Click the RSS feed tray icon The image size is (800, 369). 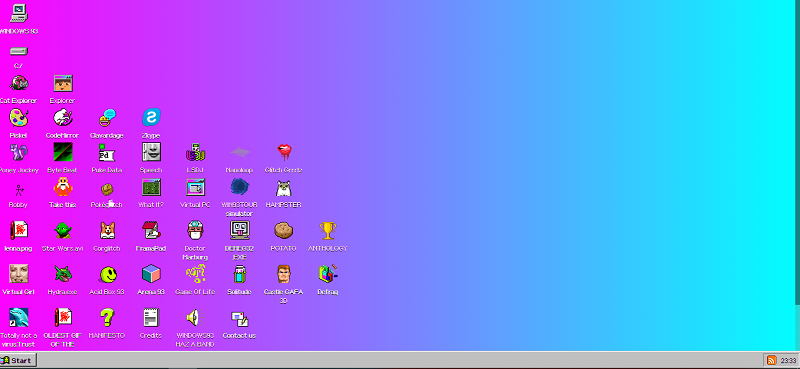771,360
